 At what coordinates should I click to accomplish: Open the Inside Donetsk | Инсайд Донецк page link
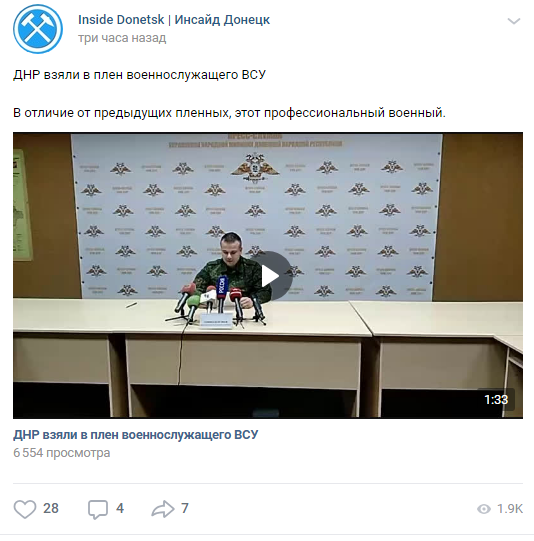coord(174,20)
